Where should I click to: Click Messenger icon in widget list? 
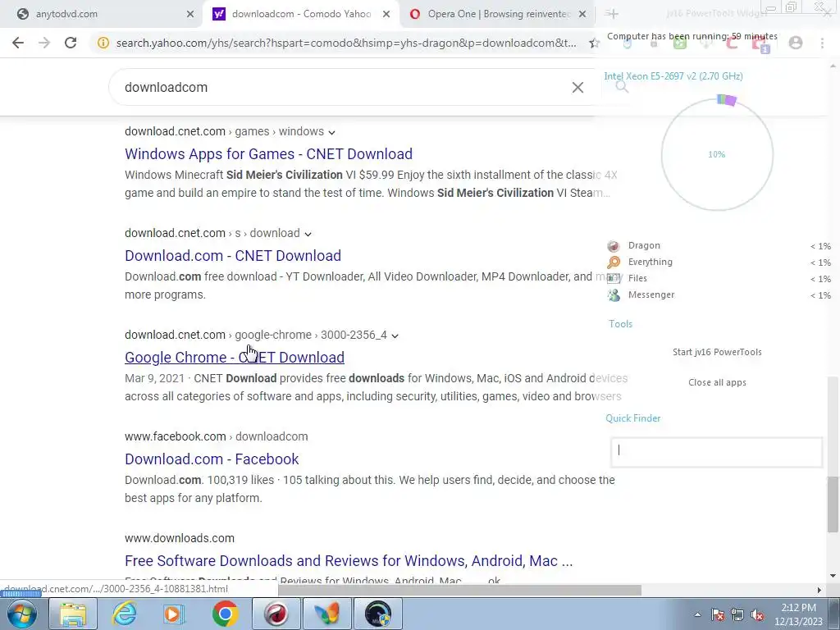coord(614,294)
